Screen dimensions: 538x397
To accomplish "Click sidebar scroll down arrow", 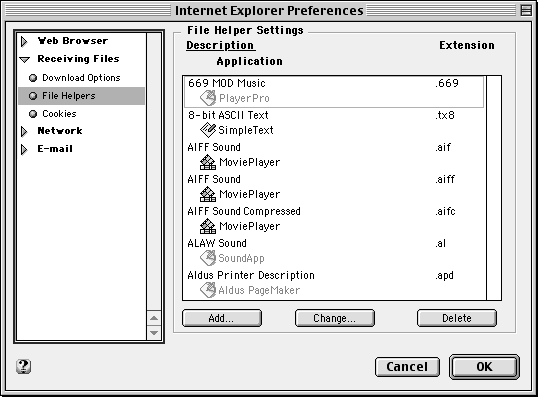I will point(154,332).
